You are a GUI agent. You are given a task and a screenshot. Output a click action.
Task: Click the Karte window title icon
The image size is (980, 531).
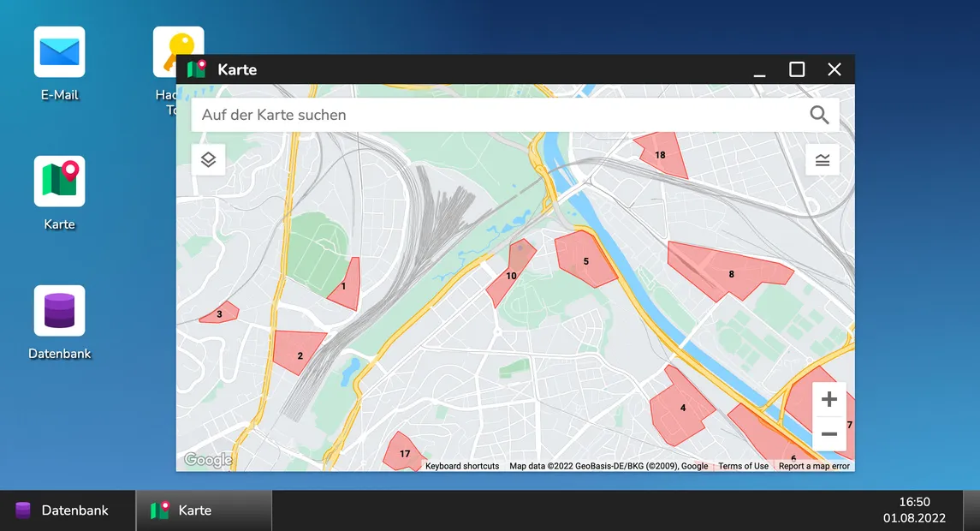click(x=197, y=69)
